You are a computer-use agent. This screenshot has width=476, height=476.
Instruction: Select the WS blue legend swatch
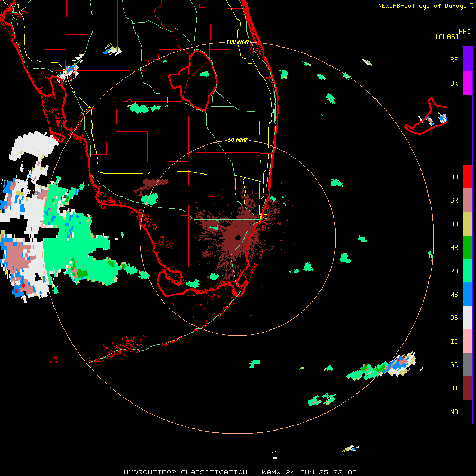(467, 294)
